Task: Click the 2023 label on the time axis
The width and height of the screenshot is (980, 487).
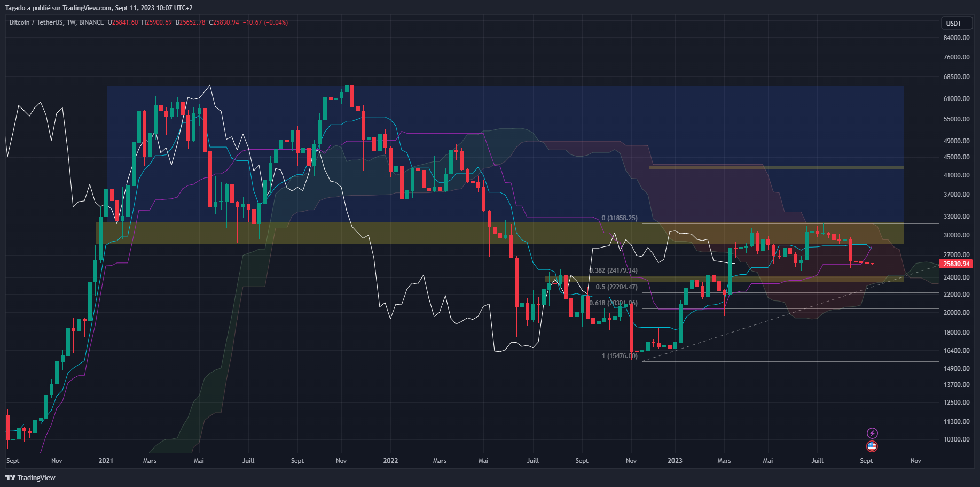Action: click(x=675, y=460)
